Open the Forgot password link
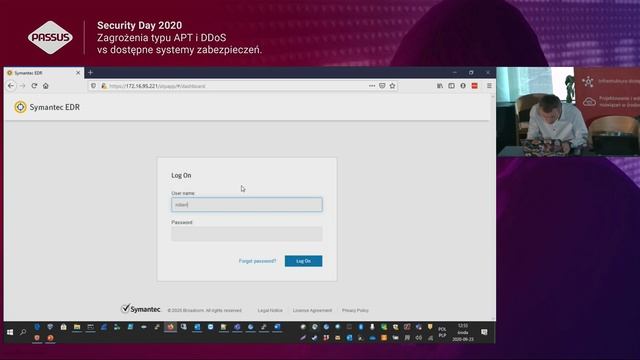 point(258,261)
